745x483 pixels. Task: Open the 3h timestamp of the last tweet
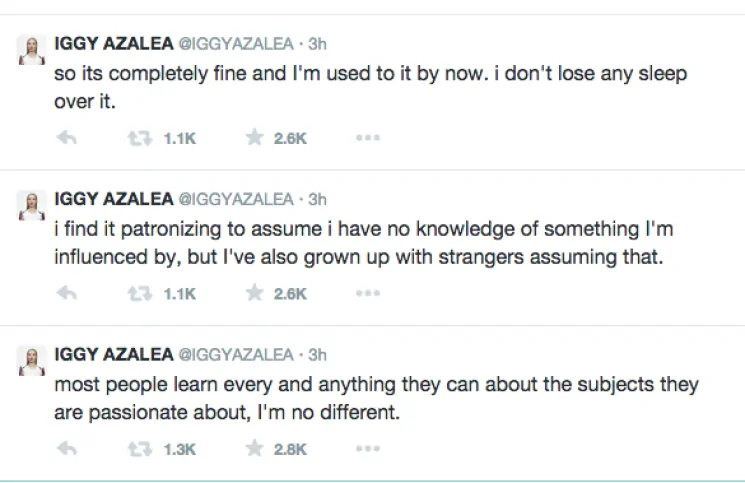(x=318, y=355)
